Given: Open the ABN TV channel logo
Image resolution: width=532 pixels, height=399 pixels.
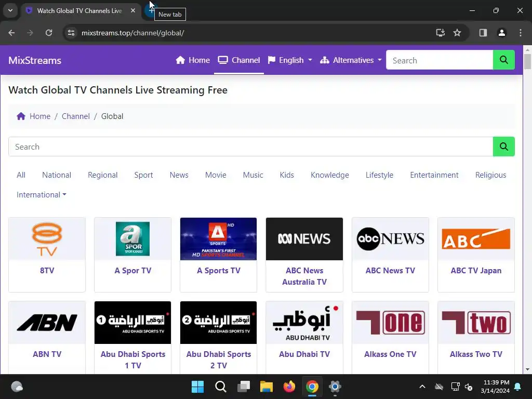Looking at the screenshot, I should click(x=47, y=322).
